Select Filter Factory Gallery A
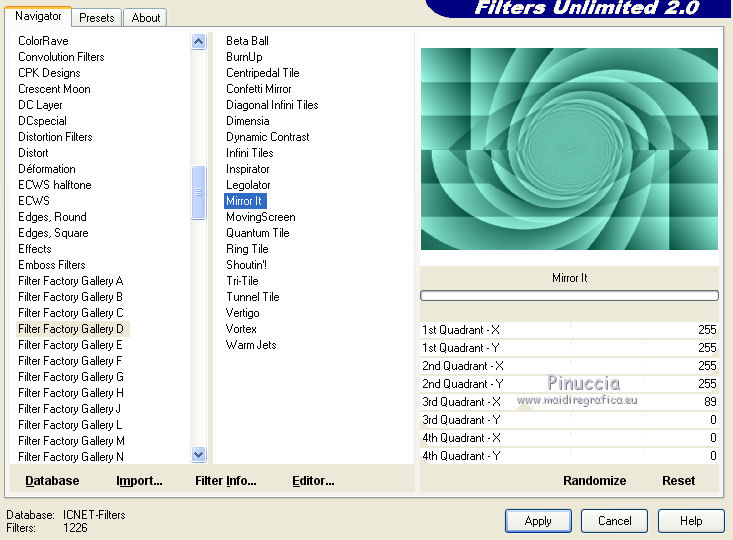The height and width of the screenshot is (540, 733). 71,281
